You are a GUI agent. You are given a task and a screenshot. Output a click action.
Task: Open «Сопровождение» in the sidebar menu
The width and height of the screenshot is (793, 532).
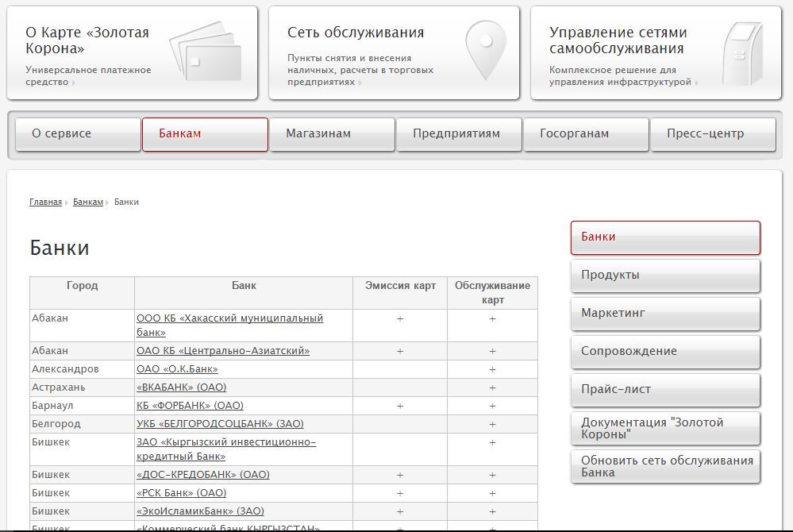(665, 352)
